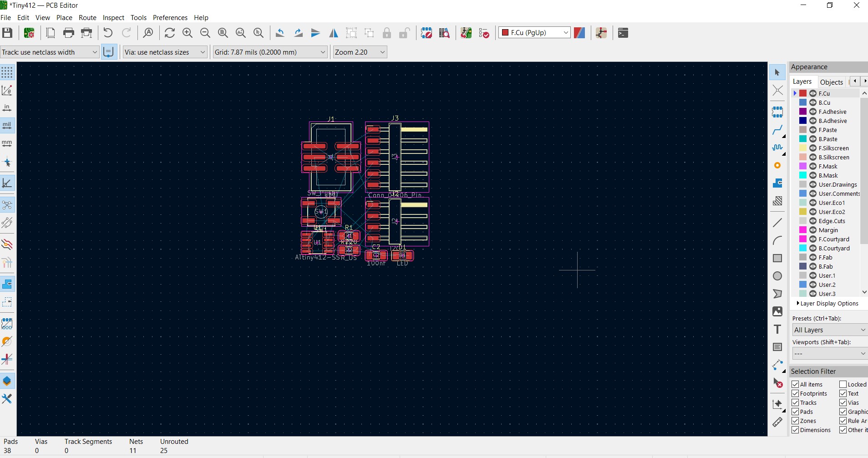Uncheck Tracks in Selection Filter
This screenshot has width=868, height=458.
pyautogui.click(x=795, y=402)
